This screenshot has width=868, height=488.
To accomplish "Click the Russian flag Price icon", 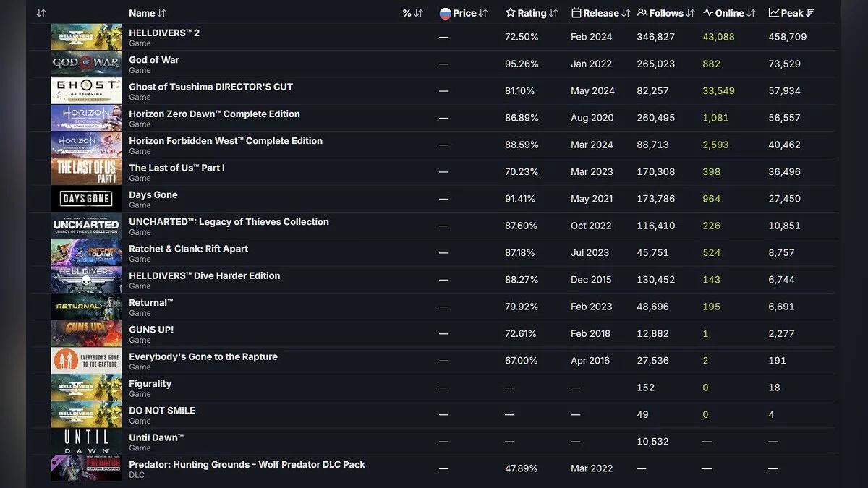I will click(446, 13).
